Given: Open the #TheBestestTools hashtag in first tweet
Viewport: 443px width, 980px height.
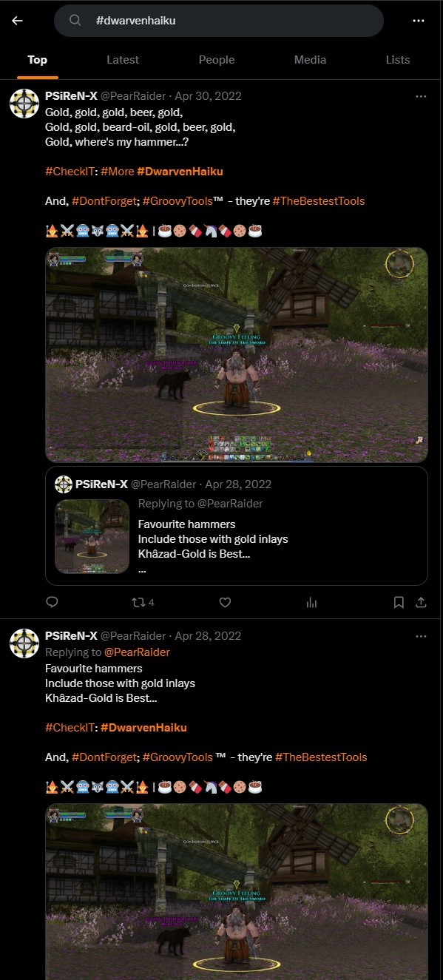Looking at the screenshot, I should click(x=318, y=201).
